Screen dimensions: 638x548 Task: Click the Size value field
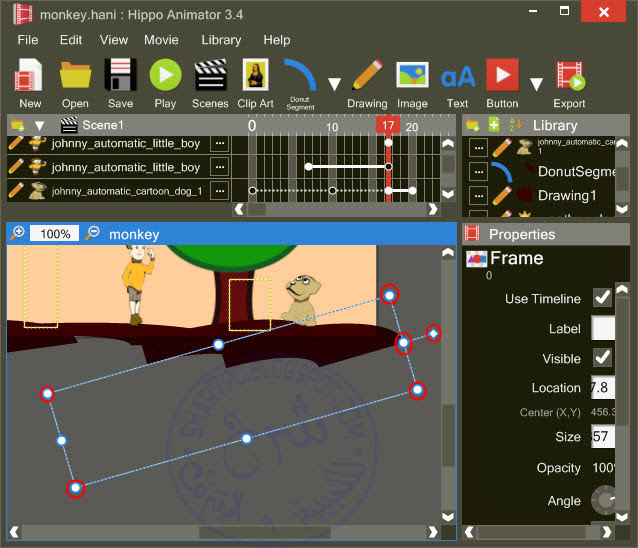603,437
